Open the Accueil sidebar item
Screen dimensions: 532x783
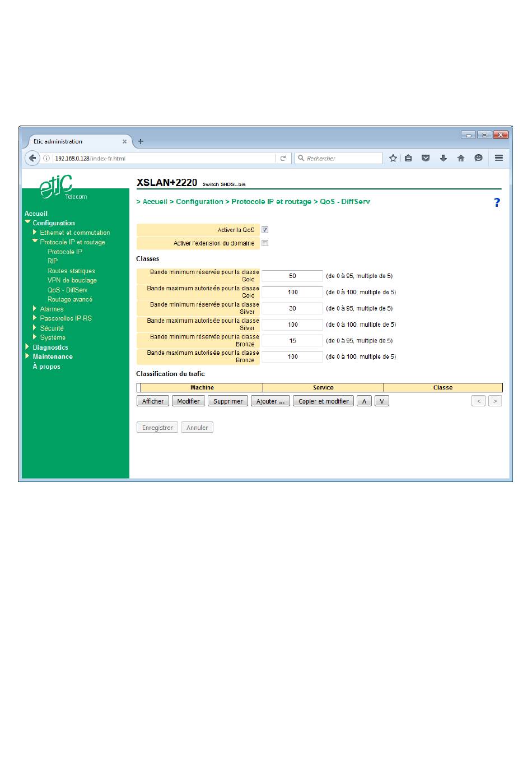pos(36,214)
